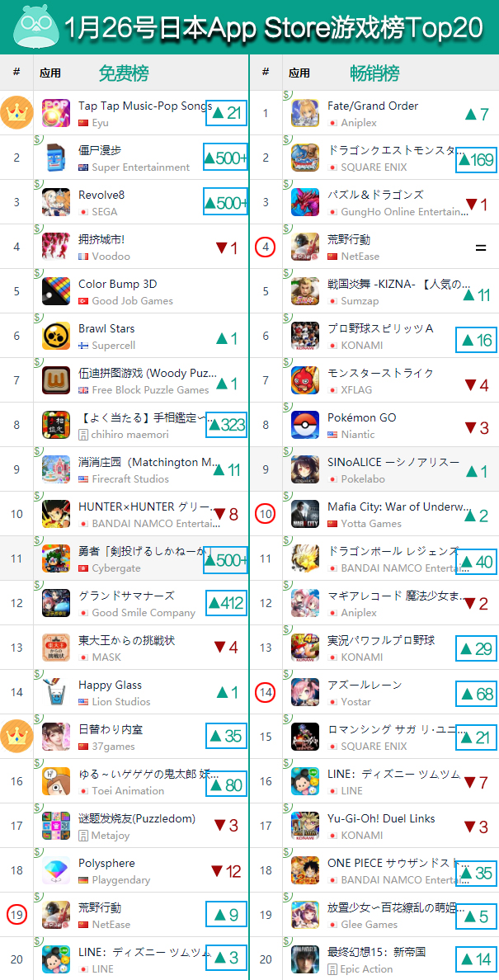Open the SINoALICE title link
The width and height of the screenshot is (499, 980).
click(x=393, y=462)
